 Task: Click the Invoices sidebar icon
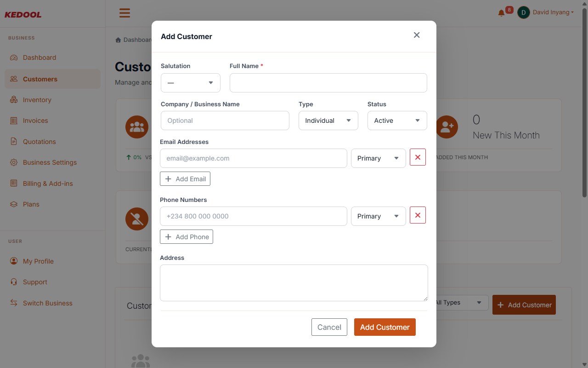14,121
